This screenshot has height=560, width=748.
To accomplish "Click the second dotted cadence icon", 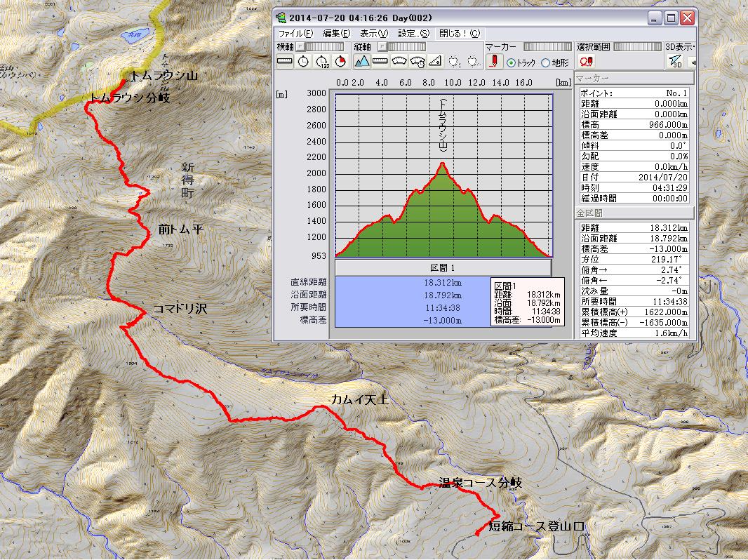I will point(472,62).
